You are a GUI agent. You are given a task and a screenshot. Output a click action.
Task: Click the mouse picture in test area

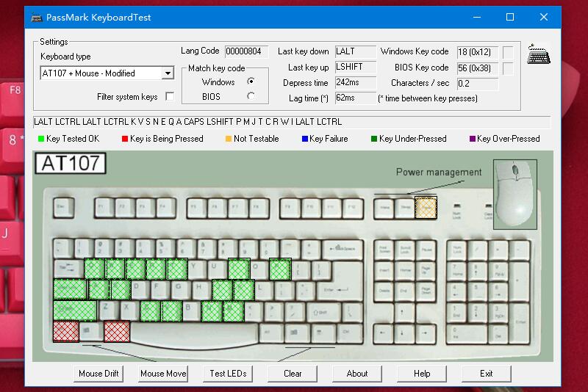(x=515, y=194)
